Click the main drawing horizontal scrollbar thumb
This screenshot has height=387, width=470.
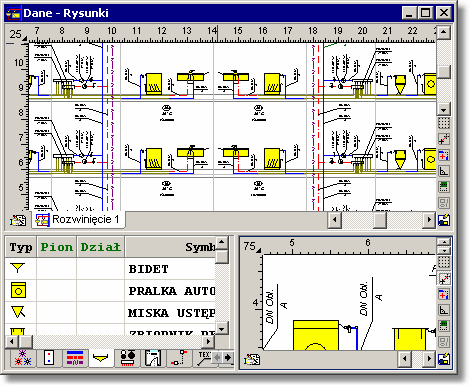[x=380, y=220]
